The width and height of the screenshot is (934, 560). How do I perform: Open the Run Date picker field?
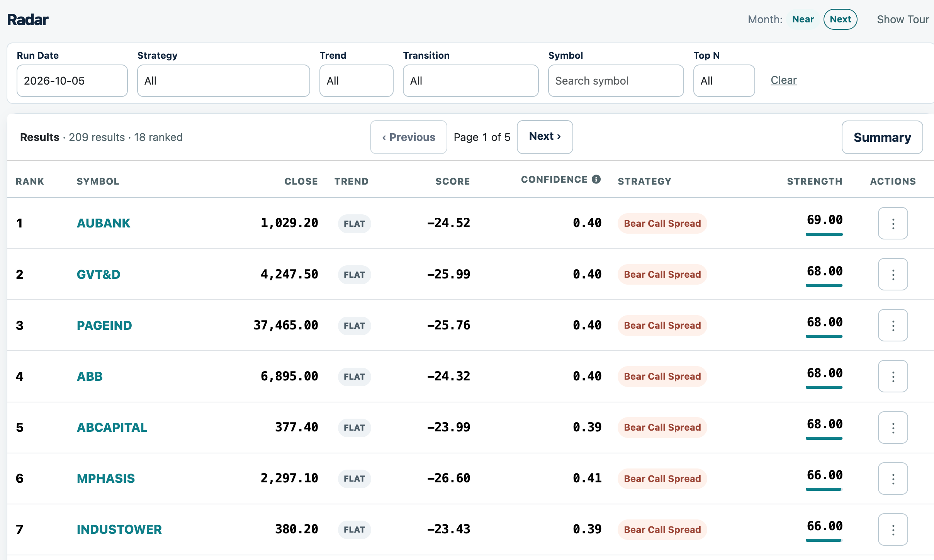72,81
